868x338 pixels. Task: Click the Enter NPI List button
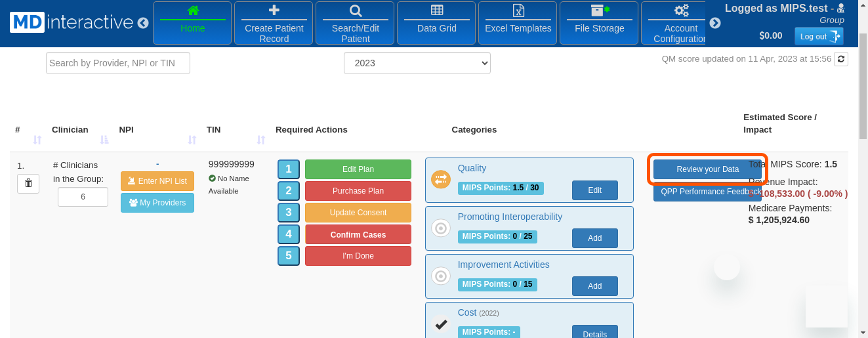(x=157, y=181)
